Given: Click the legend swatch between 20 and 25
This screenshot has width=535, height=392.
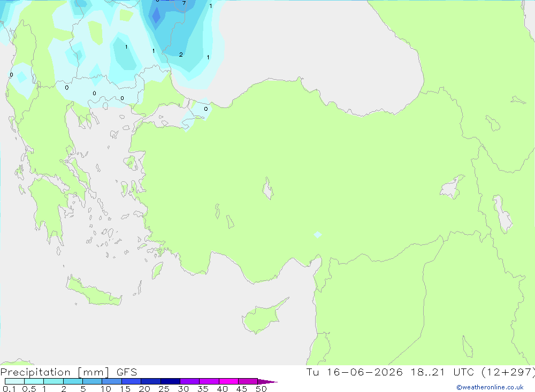Looking at the screenshot, I should 151,381.
